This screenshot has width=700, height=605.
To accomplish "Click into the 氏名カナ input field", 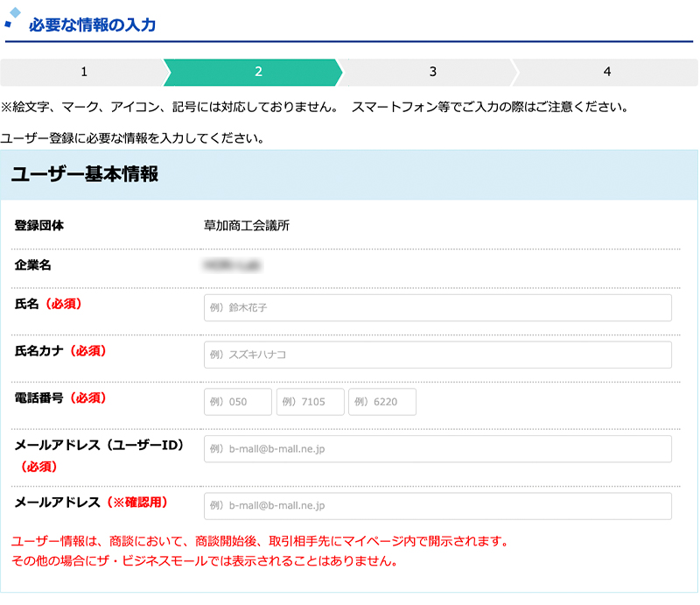I will pyautogui.click(x=437, y=355).
